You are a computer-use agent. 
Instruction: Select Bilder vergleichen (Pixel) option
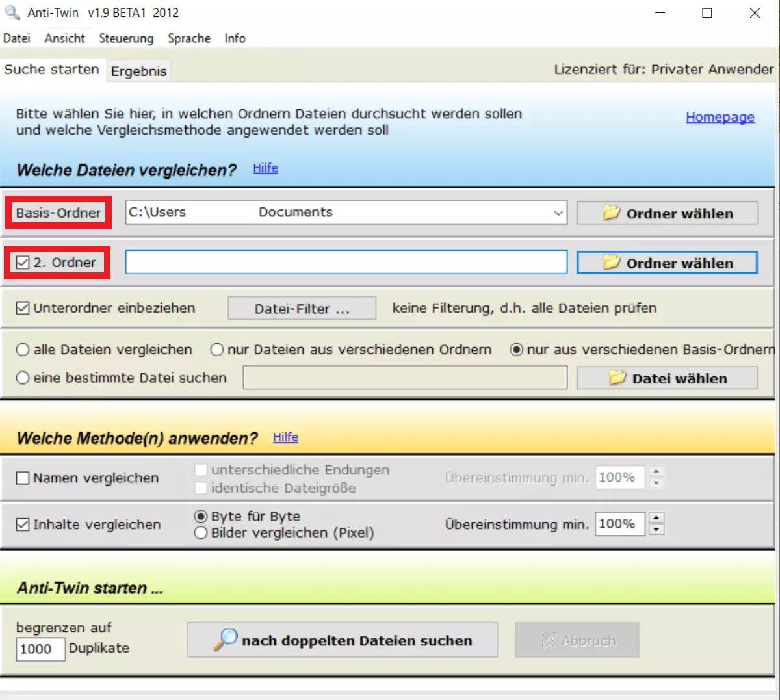click(x=201, y=533)
